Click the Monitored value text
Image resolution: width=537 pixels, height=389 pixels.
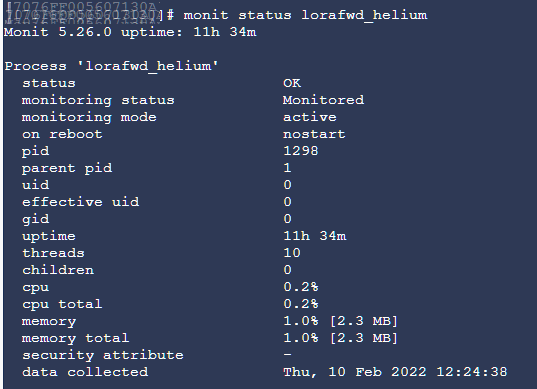[x=323, y=100]
